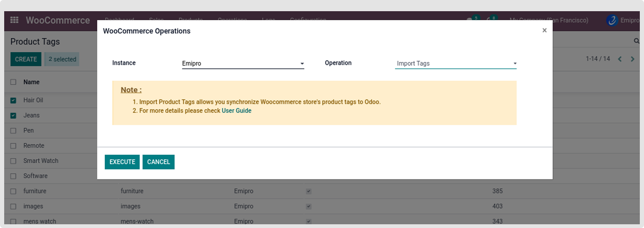Check the Pen row checkbox
644x228 pixels.
[13, 131]
